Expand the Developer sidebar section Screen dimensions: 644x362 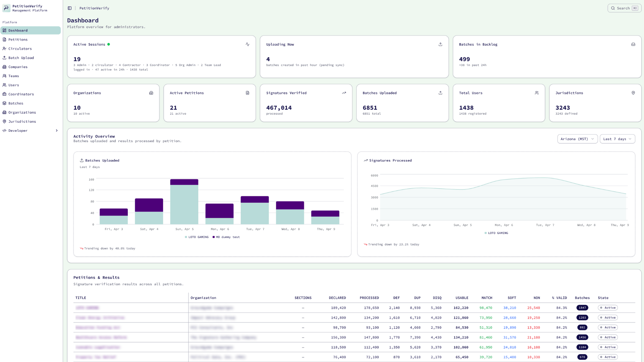tap(30, 130)
